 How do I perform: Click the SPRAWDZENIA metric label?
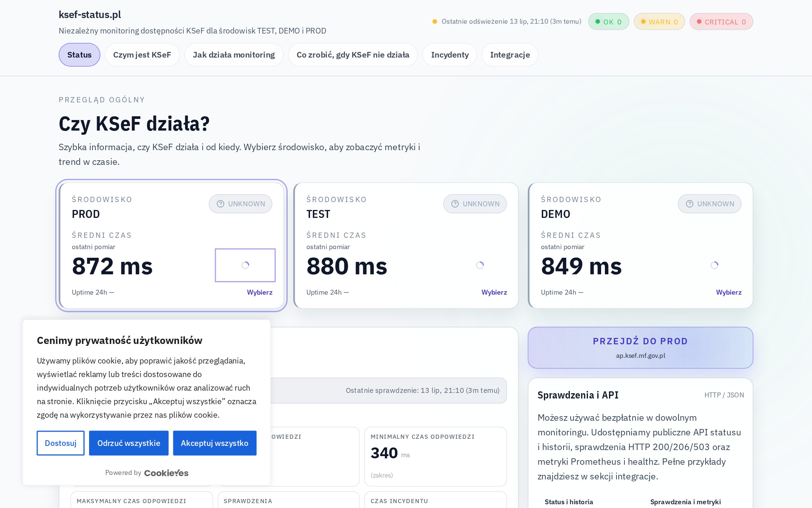point(248,501)
